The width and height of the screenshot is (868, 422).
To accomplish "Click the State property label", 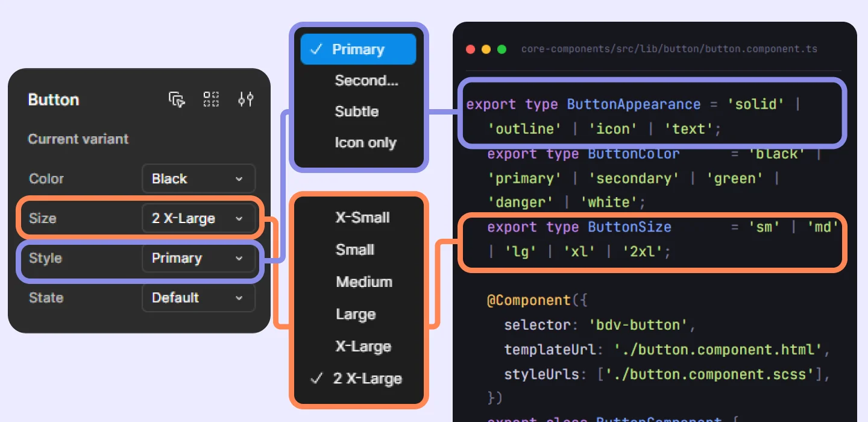I will point(46,298).
